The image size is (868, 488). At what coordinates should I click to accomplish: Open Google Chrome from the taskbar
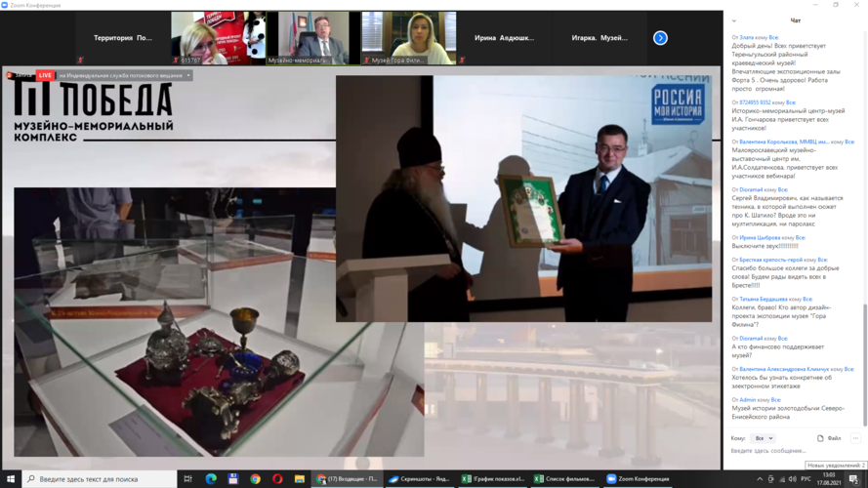pos(255,479)
